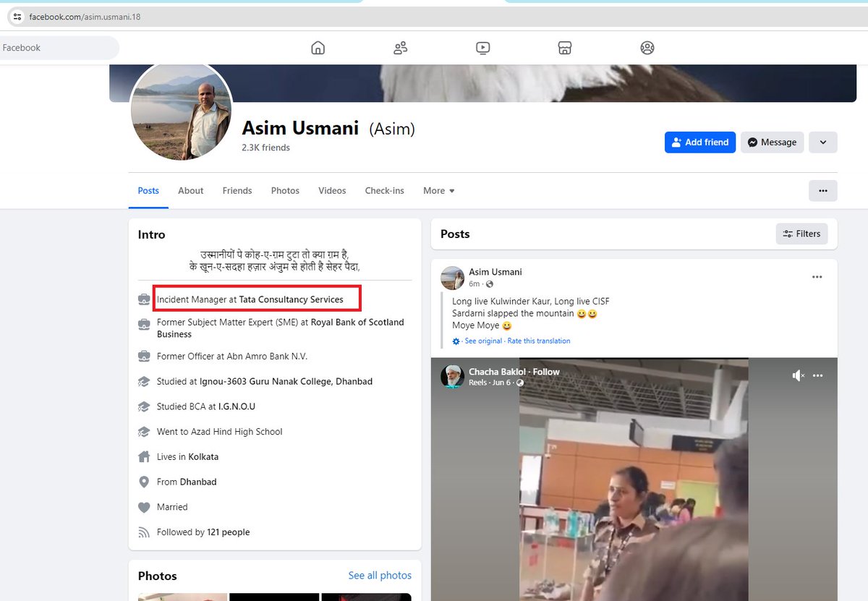This screenshot has width=868, height=601.
Task: Open the Watch video icon in top navigation
Action: [x=482, y=48]
